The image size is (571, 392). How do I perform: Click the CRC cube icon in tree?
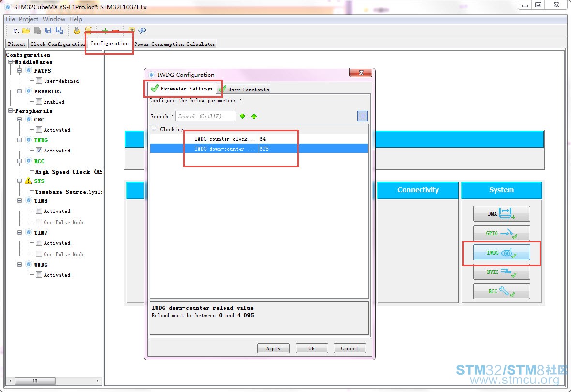(29, 119)
